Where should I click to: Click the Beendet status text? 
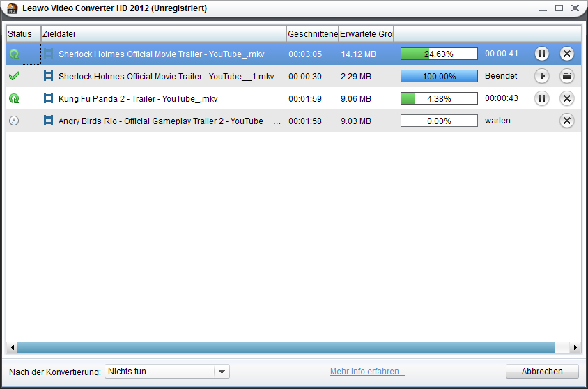pos(501,76)
